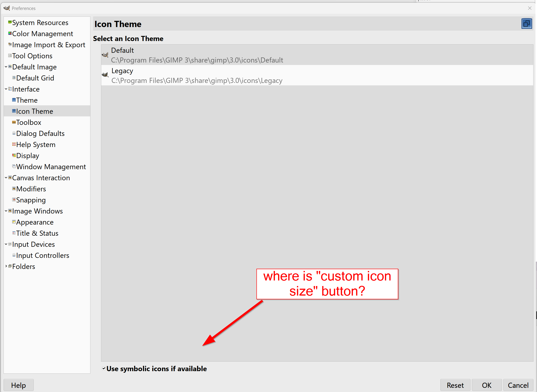Click the System Resources sidebar icon

10,22
